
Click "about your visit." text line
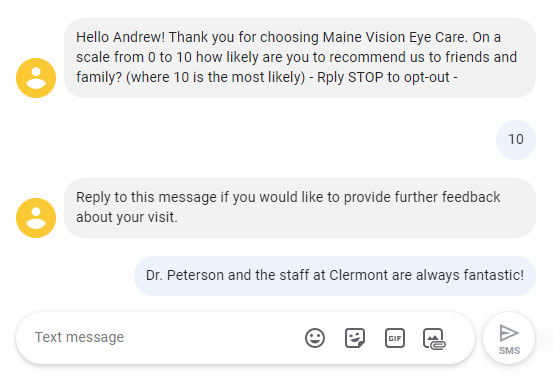[x=127, y=217]
